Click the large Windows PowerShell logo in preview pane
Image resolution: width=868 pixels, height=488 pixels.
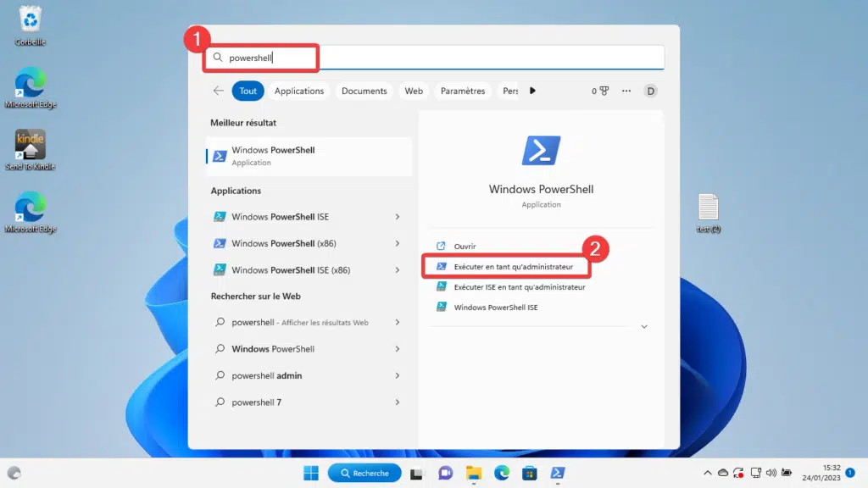[x=541, y=151]
